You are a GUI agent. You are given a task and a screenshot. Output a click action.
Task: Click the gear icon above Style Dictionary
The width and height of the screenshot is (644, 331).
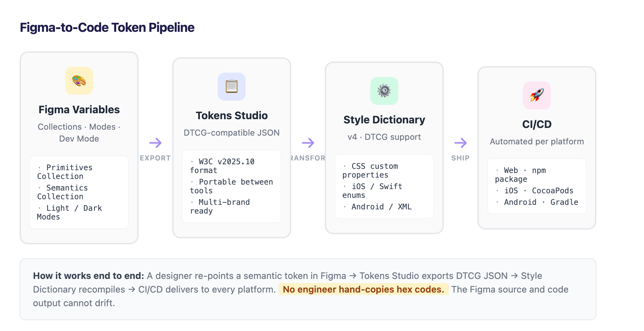tap(384, 91)
